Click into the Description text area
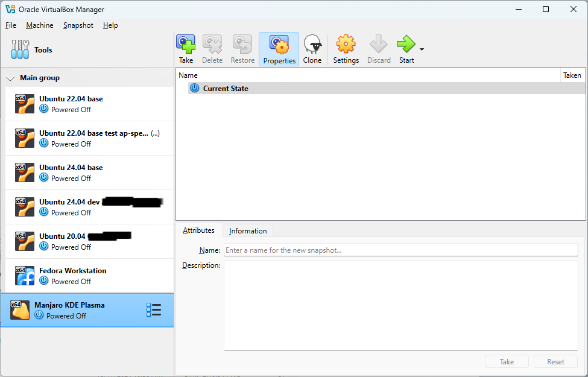Screen dimensions: 588x377 [x=401, y=305]
